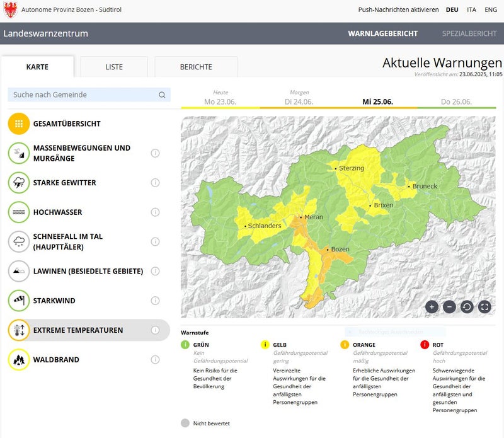Open the map in fullscreen mode

click(484, 307)
